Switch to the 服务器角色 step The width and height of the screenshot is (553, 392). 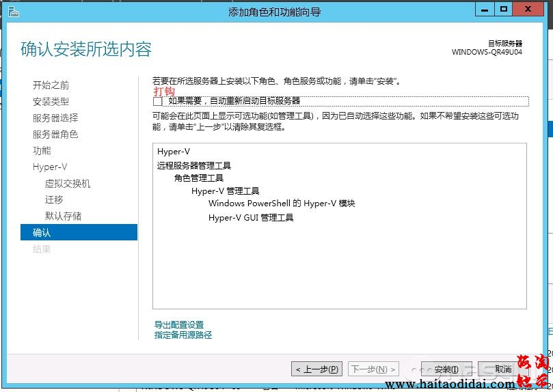[55, 135]
